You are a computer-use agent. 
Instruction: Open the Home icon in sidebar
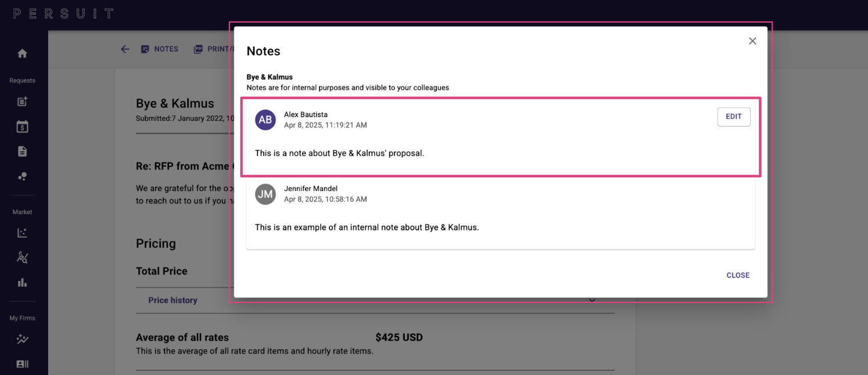coord(22,53)
